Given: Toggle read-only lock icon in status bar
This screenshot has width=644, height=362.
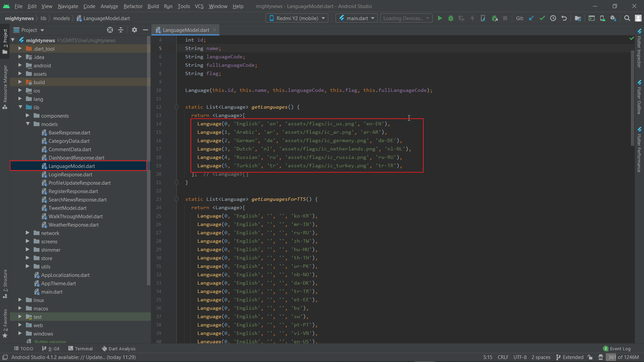Looking at the screenshot, I should pyautogui.click(x=590, y=357).
